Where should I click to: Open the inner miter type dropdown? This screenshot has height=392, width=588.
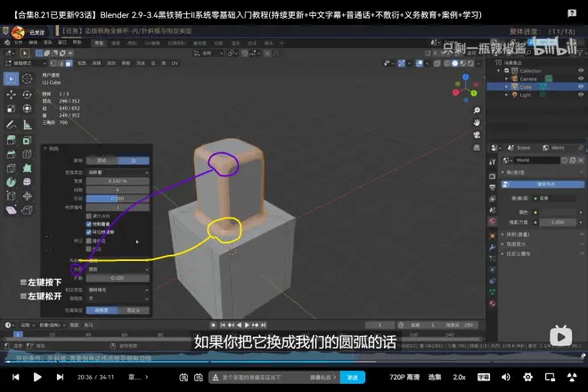click(118, 269)
